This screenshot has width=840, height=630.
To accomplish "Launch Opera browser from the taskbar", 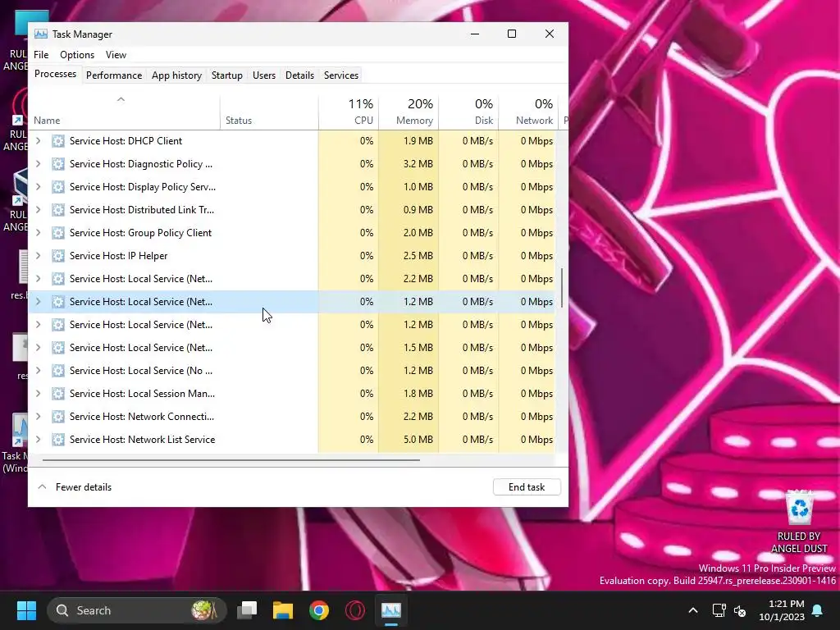I will 354,610.
